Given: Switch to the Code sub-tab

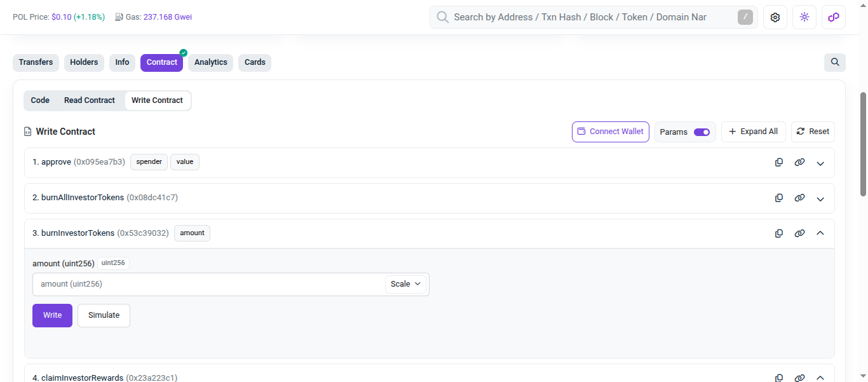Looking at the screenshot, I should click(40, 100).
